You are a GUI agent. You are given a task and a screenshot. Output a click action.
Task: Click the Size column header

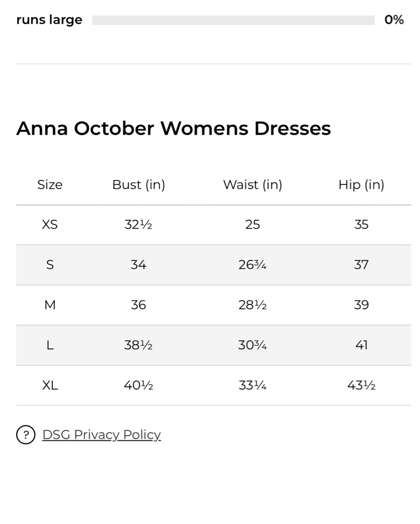(x=50, y=185)
